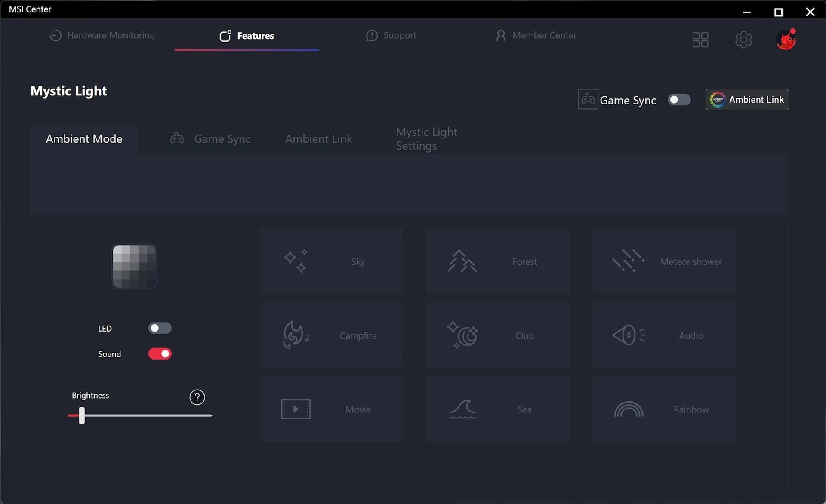The image size is (826, 504).
Task: Open the Ambient Link sub-tab
Action: coord(318,139)
